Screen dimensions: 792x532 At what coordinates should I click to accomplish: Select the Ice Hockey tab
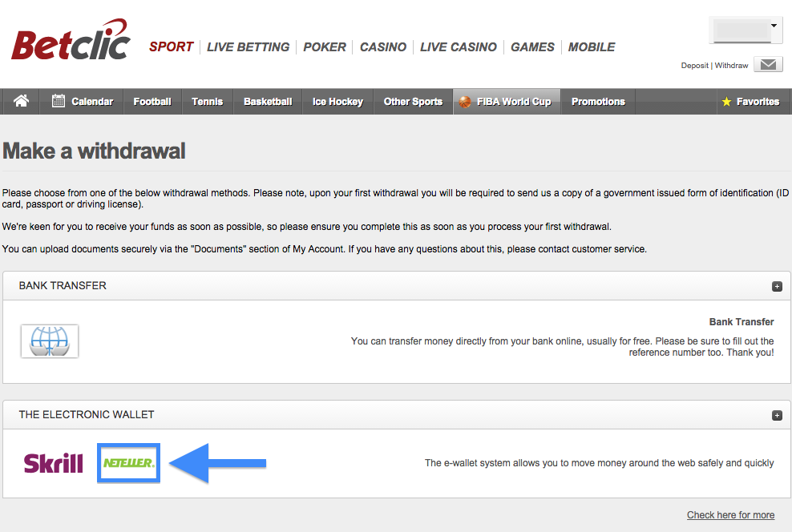pos(337,102)
